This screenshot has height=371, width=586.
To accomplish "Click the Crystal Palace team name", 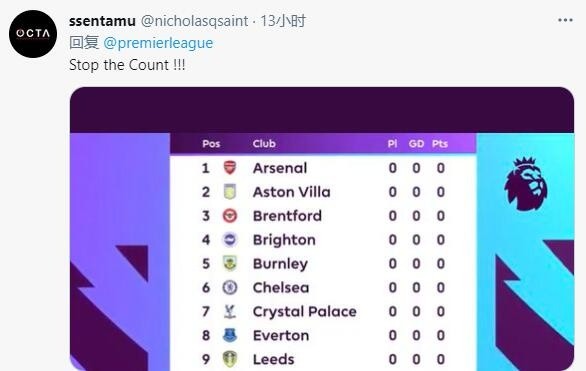I will (x=305, y=312).
